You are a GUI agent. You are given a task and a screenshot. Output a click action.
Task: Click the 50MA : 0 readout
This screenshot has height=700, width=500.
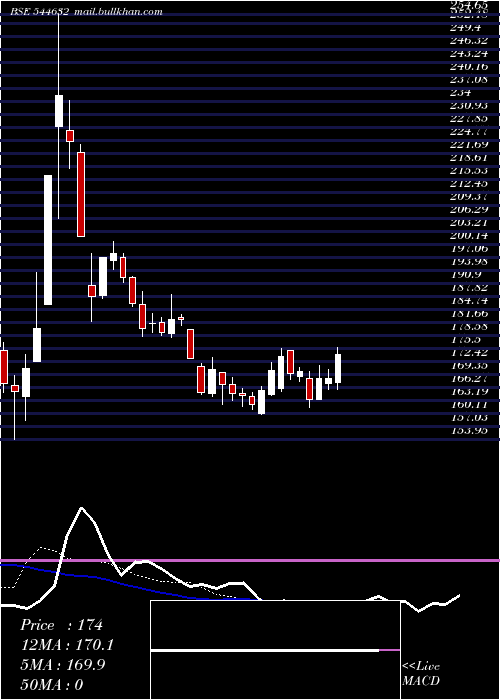[52, 684]
